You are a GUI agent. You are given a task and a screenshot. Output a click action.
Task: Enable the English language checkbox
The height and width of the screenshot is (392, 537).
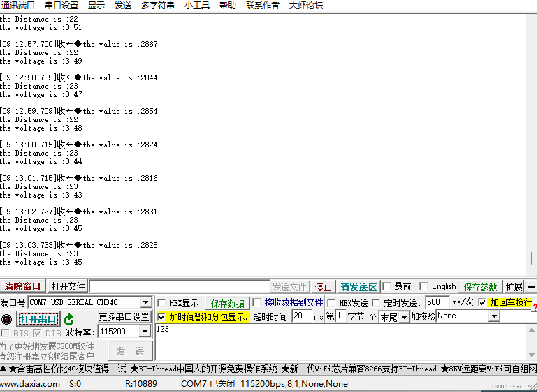click(x=423, y=287)
